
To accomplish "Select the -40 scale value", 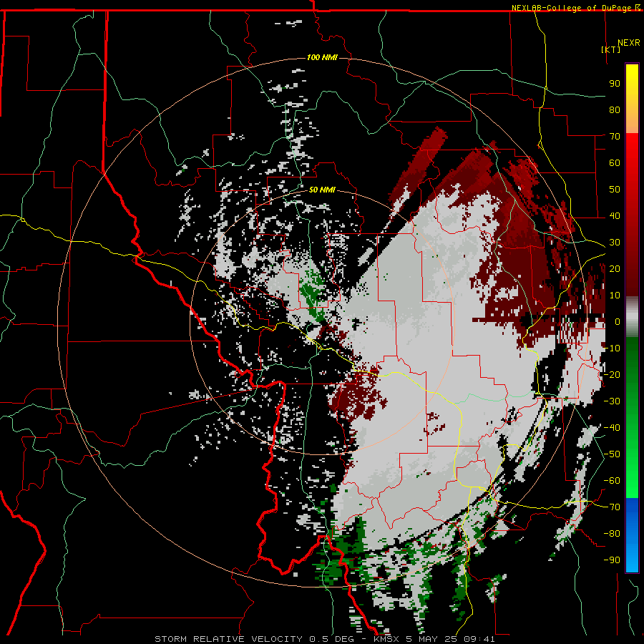I will [x=612, y=428].
